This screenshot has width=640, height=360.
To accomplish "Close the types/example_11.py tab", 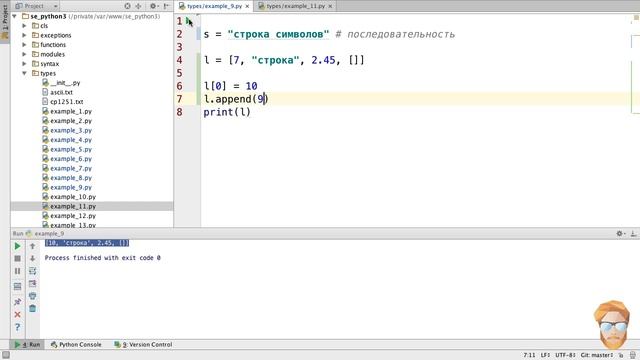I will (330, 6).
